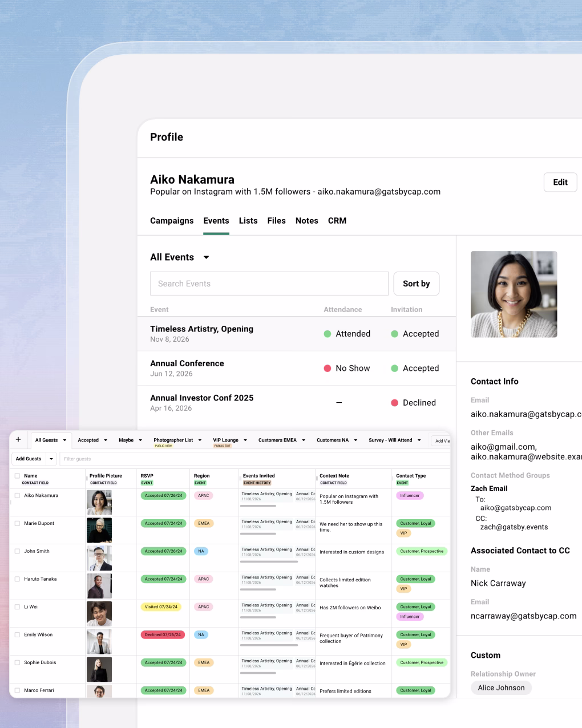Click the VIP tag on Marie Dupont's row

click(403, 533)
